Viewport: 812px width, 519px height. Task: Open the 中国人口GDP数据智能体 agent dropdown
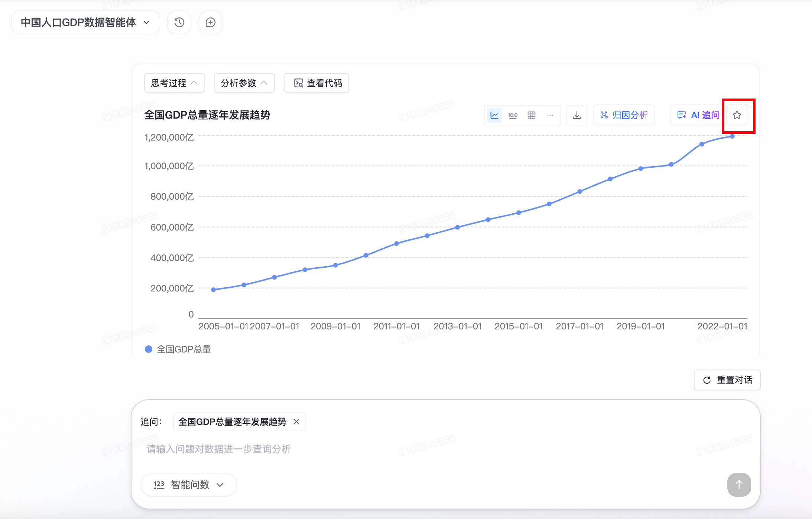[85, 22]
